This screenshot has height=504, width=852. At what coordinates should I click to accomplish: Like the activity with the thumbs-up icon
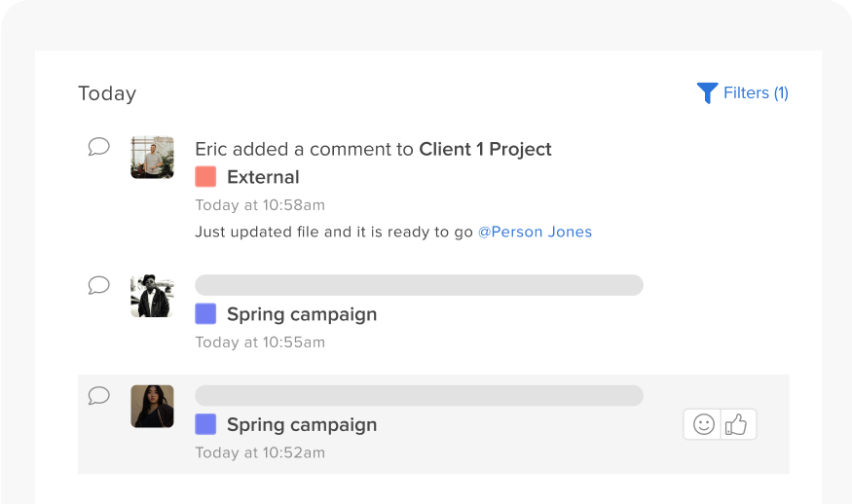[736, 424]
